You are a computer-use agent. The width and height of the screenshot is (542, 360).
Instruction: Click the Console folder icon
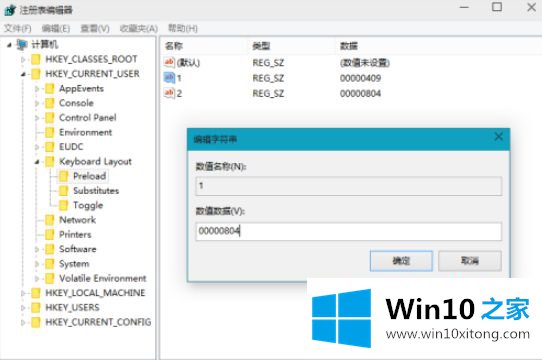coord(50,103)
